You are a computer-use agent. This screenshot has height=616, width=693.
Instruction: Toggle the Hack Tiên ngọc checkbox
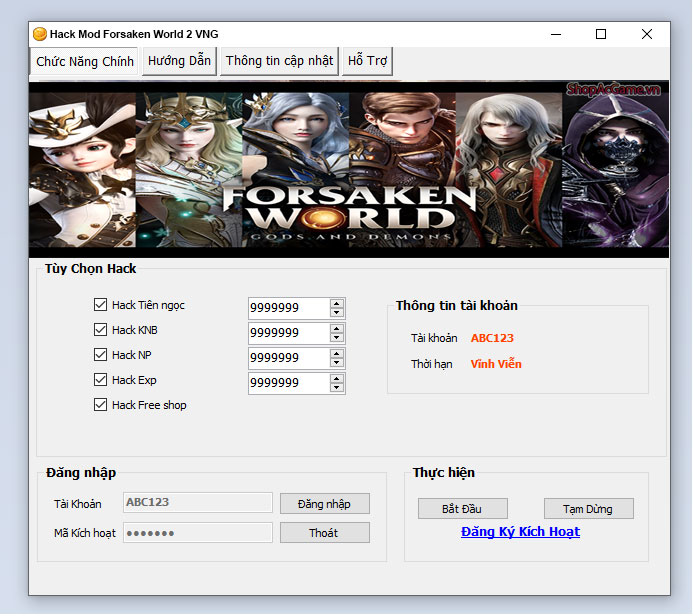100,304
